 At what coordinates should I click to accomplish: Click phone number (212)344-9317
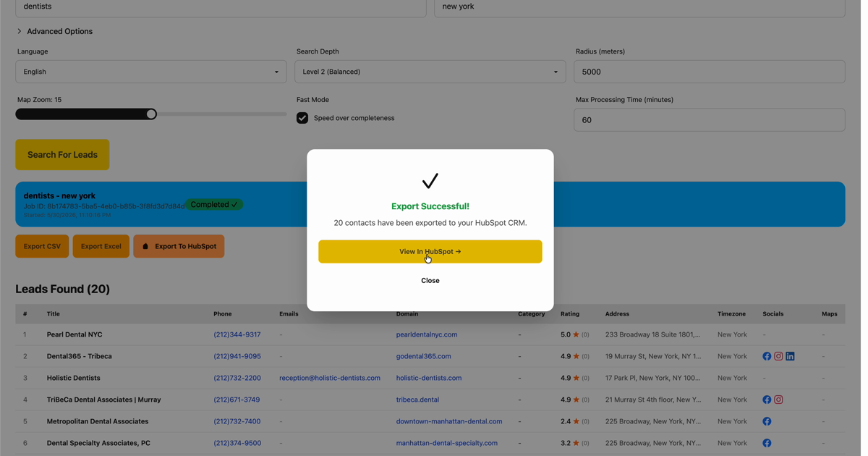tap(237, 334)
